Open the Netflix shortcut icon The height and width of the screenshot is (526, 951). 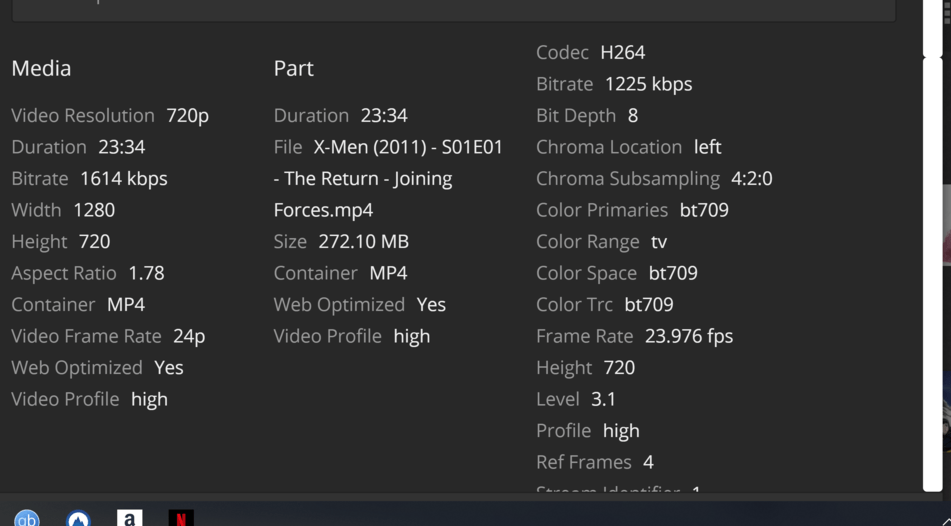[x=180, y=519]
